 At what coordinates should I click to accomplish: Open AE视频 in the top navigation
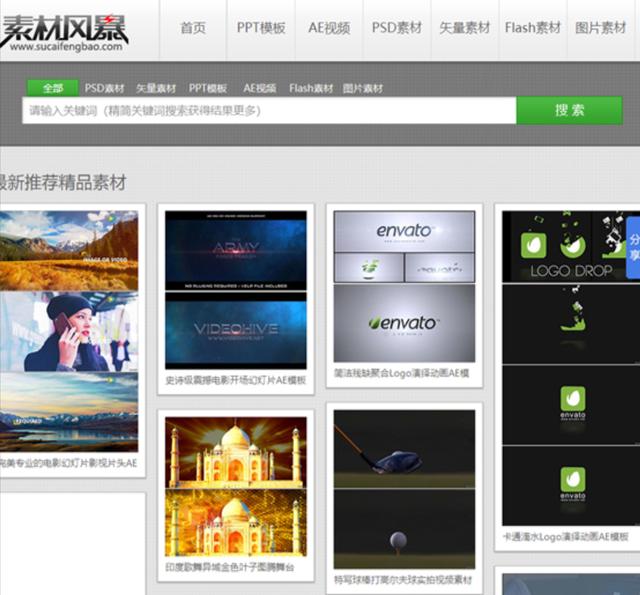click(329, 28)
